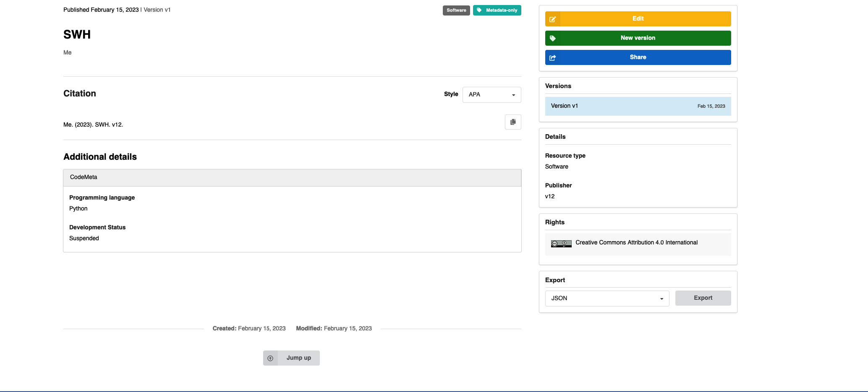Click the Share button
Viewport: 868px width, 392px height.
(x=638, y=57)
